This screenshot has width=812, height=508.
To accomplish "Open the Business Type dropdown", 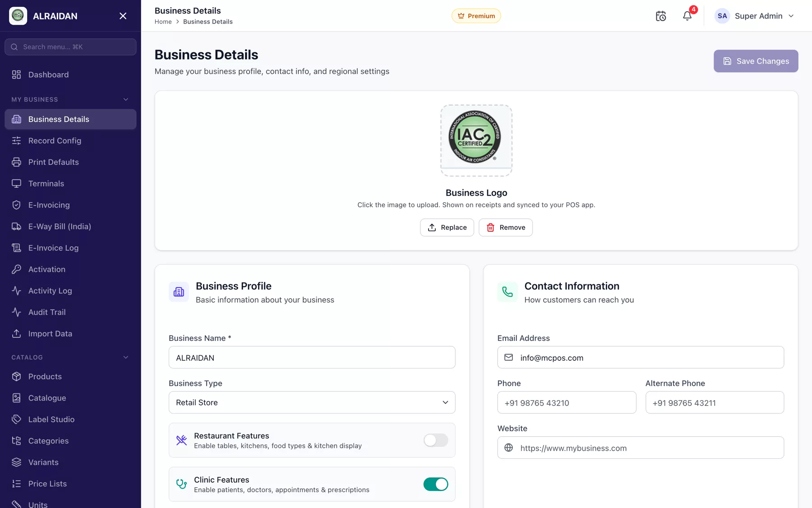I will (x=312, y=402).
